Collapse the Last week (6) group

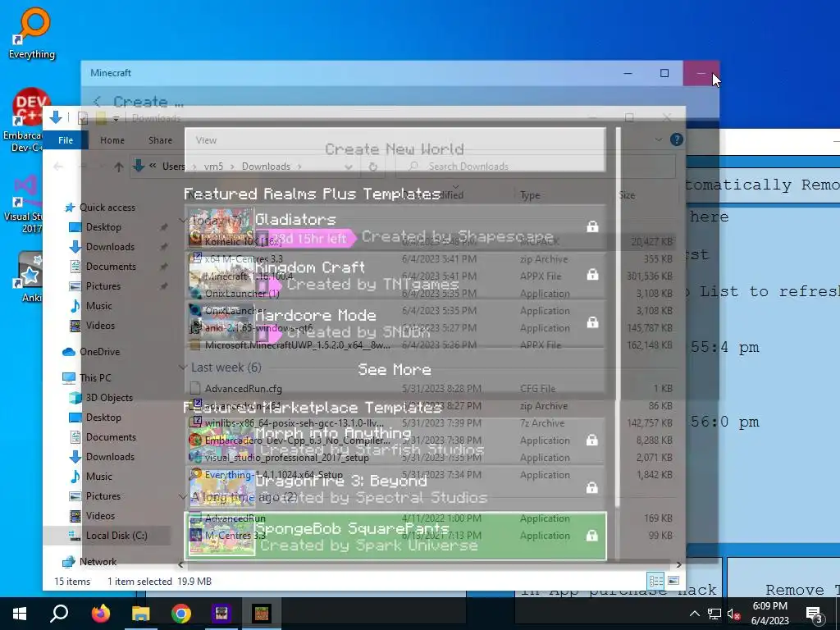coord(183,367)
